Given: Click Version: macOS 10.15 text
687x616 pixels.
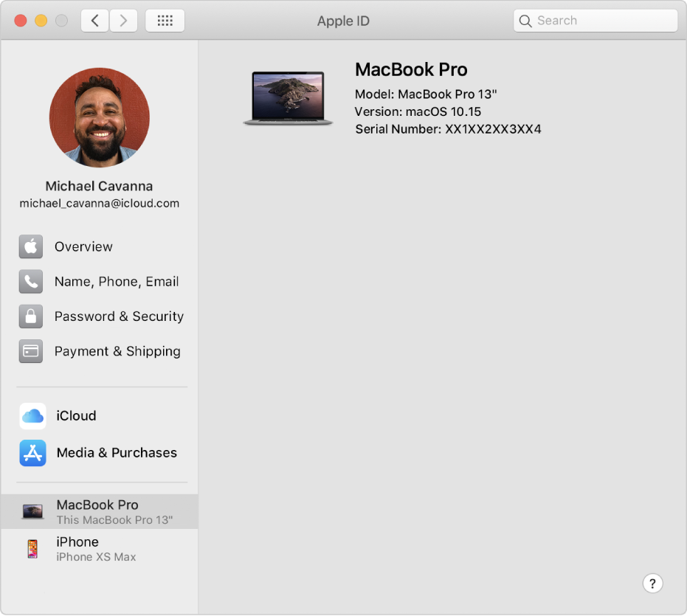Looking at the screenshot, I should point(418,111).
